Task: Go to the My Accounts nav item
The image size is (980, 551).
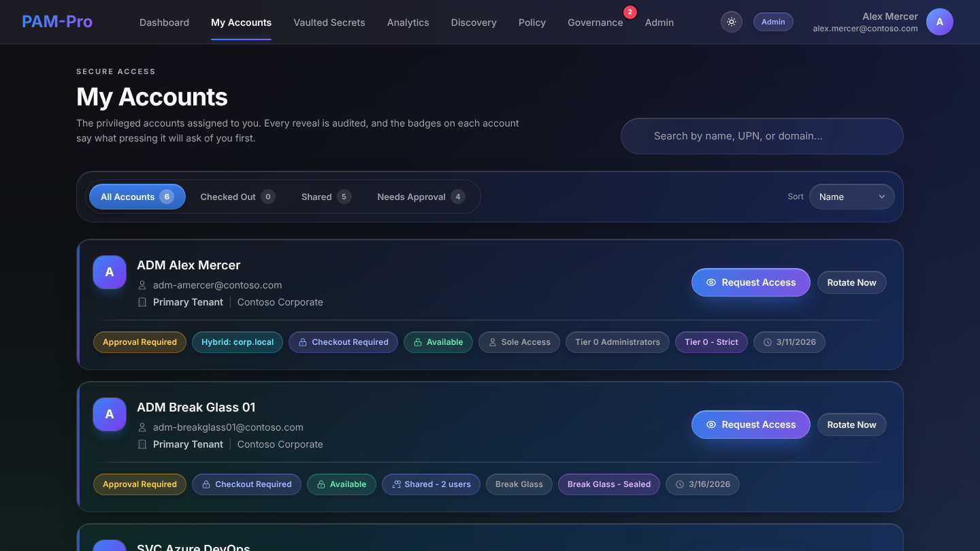Action: 241,22
